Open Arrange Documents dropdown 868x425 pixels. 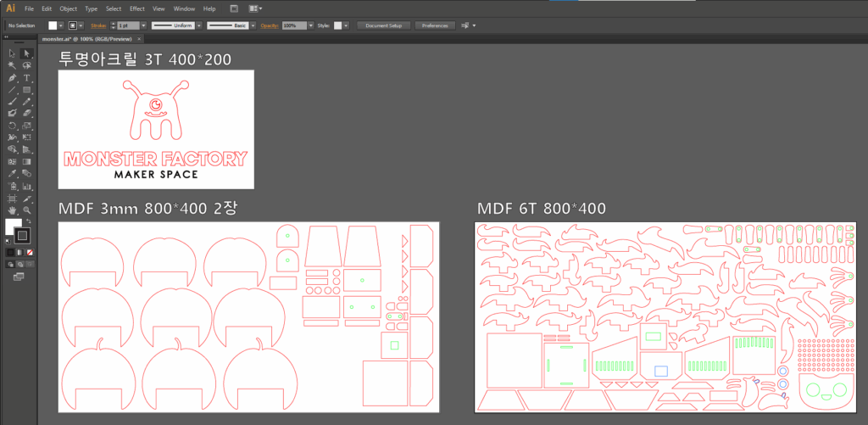tap(256, 8)
